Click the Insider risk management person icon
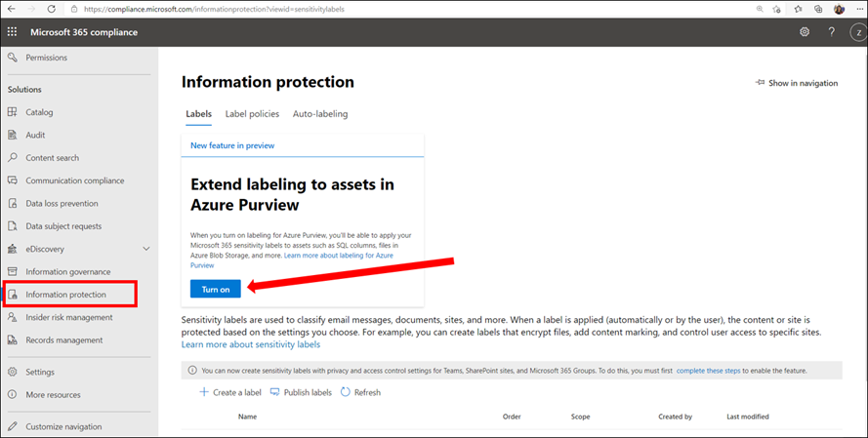The width and height of the screenshot is (868, 438). (12, 317)
